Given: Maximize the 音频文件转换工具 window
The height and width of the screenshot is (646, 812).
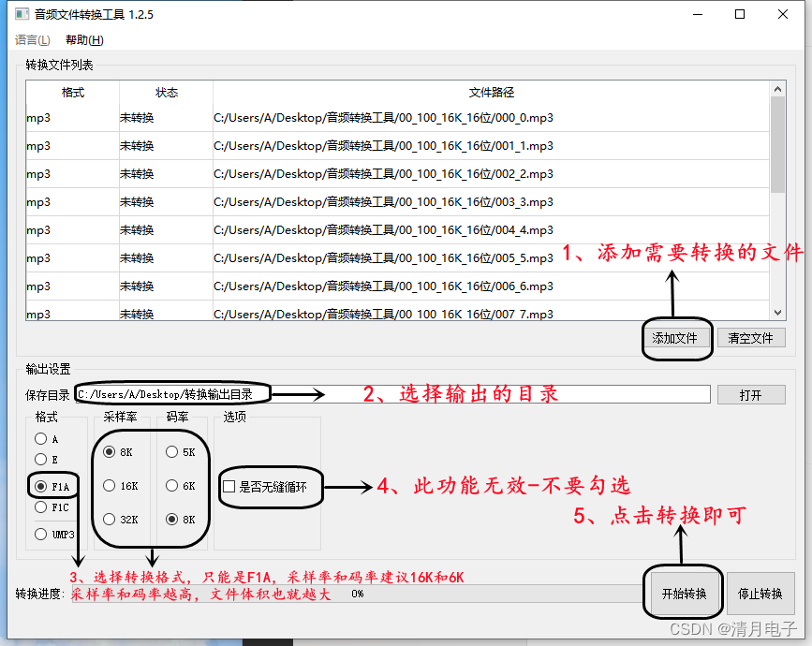Looking at the screenshot, I should (740, 14).
